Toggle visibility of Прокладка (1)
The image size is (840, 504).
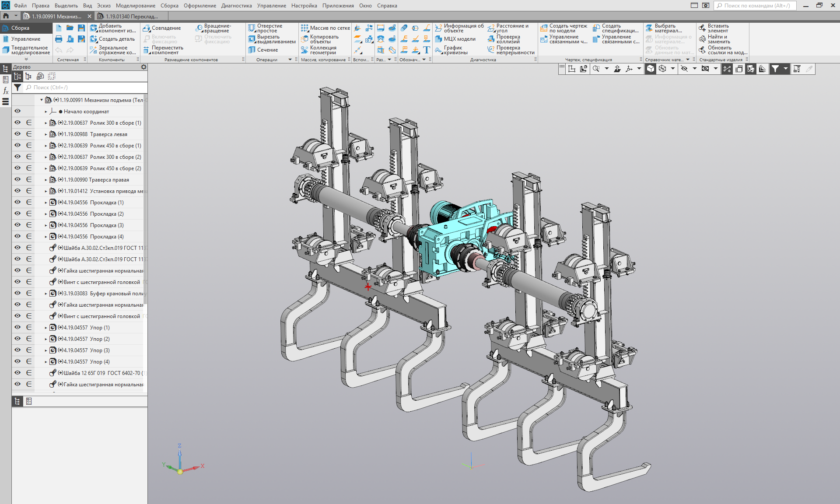17,202
